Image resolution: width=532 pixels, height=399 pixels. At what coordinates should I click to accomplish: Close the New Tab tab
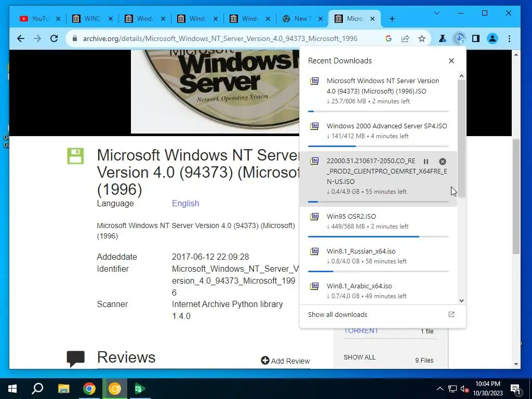pyautogui.click(x=320, y=19)
